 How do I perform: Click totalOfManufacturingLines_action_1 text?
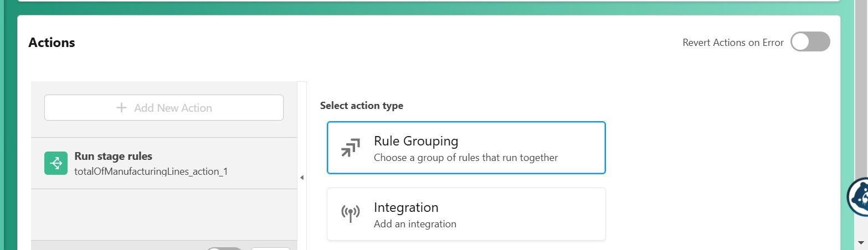pos(151,171)
